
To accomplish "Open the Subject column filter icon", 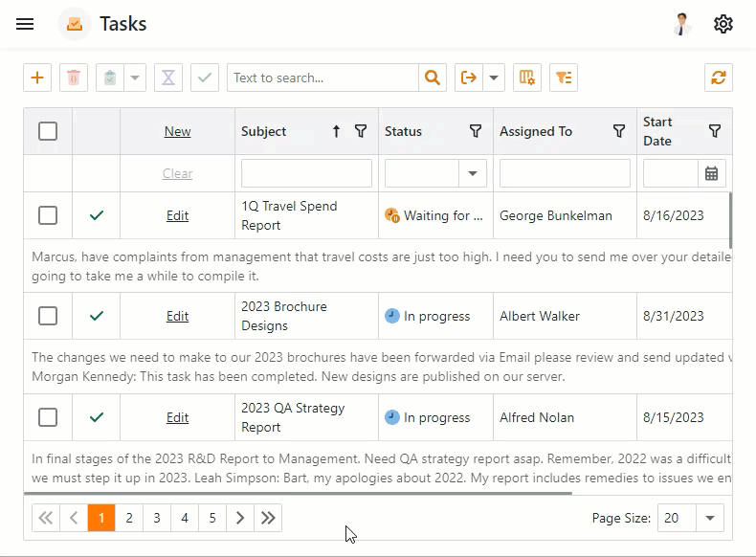I will 361,131.
